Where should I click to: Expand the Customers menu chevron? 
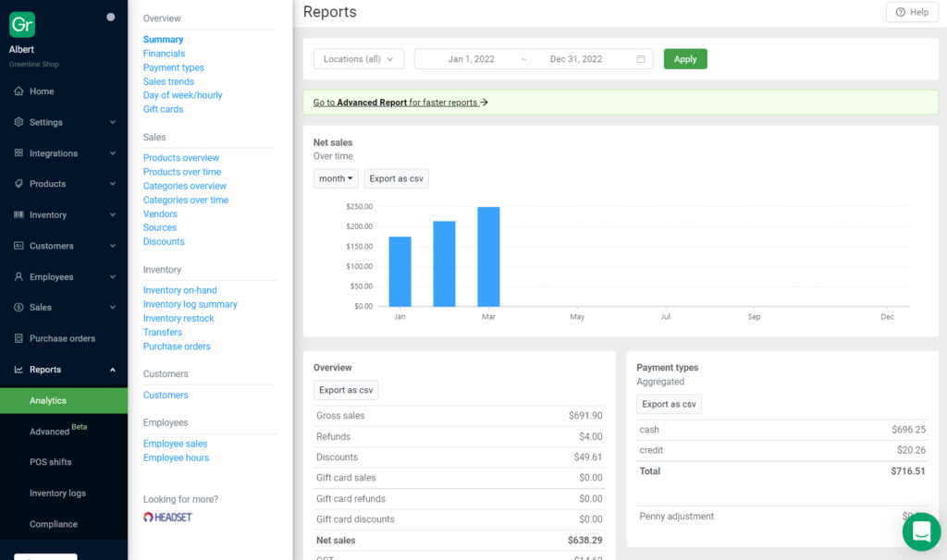coord(113,246)
